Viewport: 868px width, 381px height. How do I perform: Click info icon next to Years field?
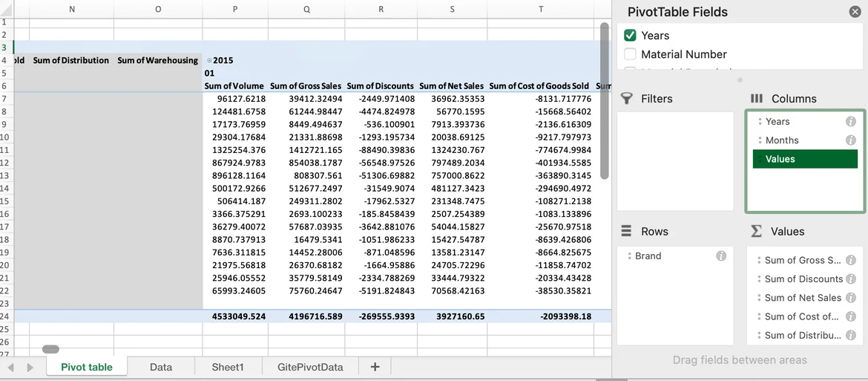click(x=851, y=122)
